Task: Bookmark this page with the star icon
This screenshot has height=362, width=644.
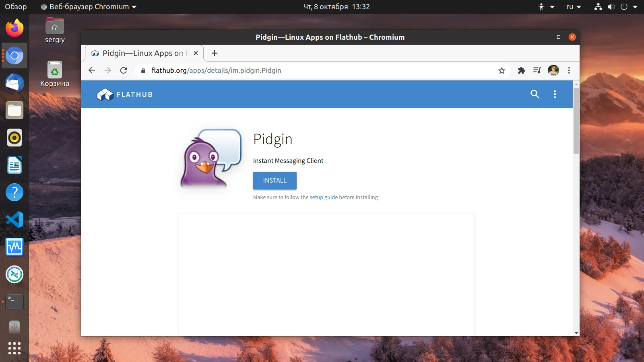Action: point(502,71)
